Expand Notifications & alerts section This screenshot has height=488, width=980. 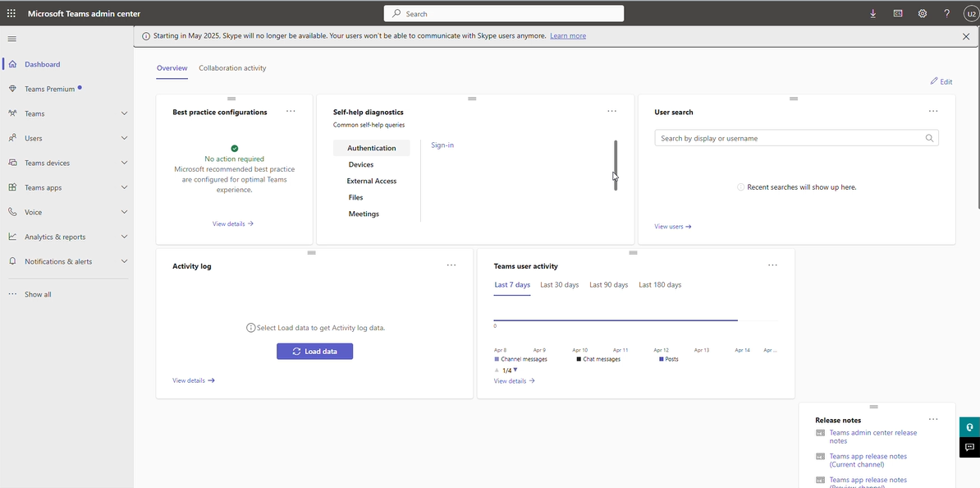[x=125, y=261]
